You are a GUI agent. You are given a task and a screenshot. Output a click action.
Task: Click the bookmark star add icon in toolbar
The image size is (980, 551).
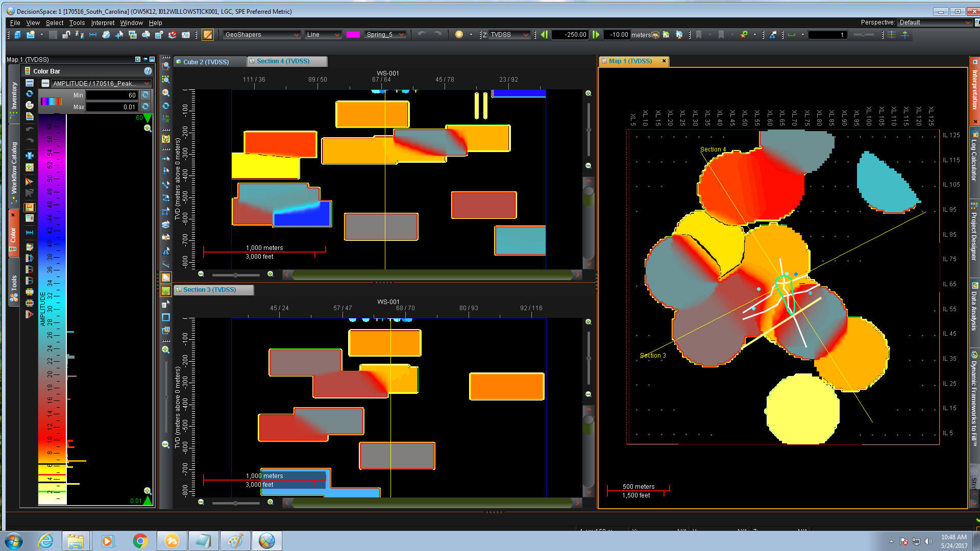click(x=744, y=35)
